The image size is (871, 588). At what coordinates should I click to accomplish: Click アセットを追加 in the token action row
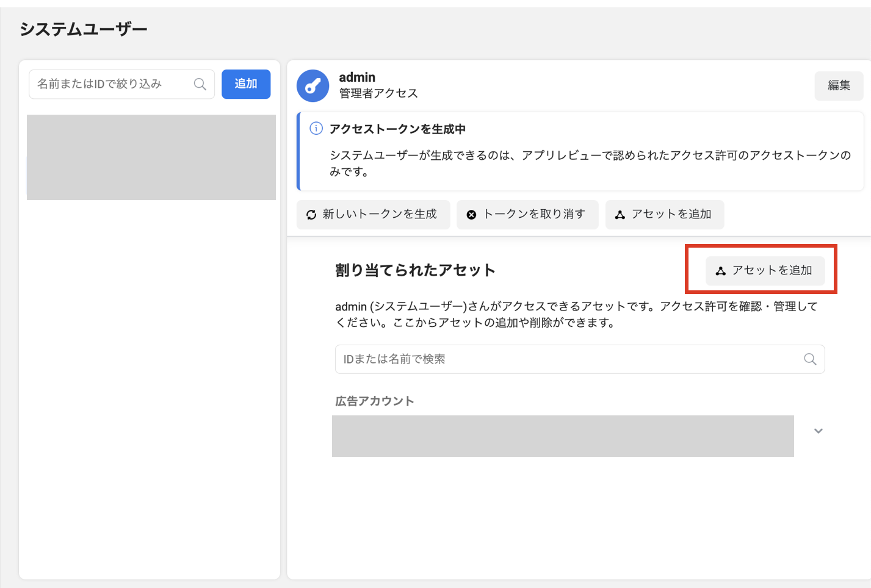coord(665,215)
